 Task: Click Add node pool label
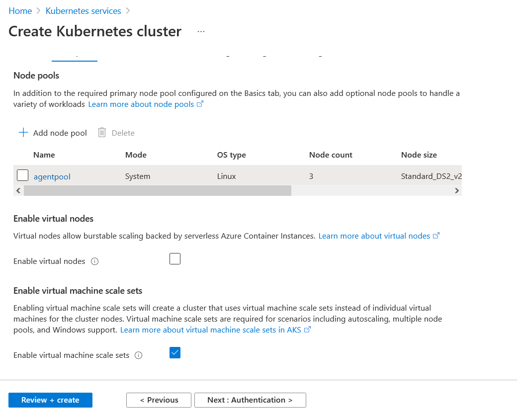coord(60,133)
